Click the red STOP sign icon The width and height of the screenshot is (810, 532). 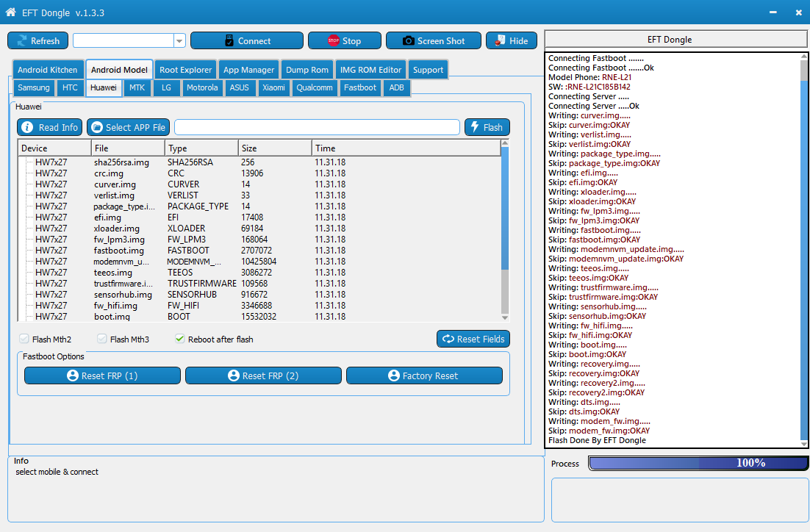(333, 40)
